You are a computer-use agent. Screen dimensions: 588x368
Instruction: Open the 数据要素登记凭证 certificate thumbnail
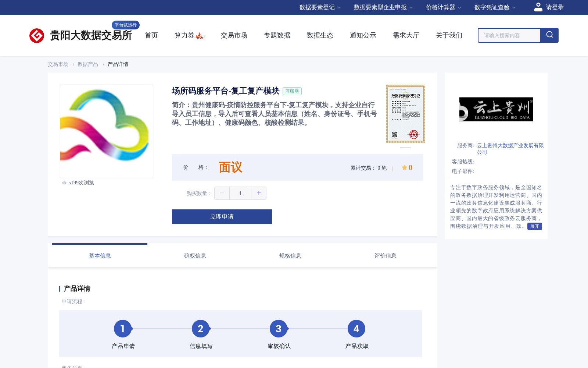pyautogui.click(x=406, y=114)
